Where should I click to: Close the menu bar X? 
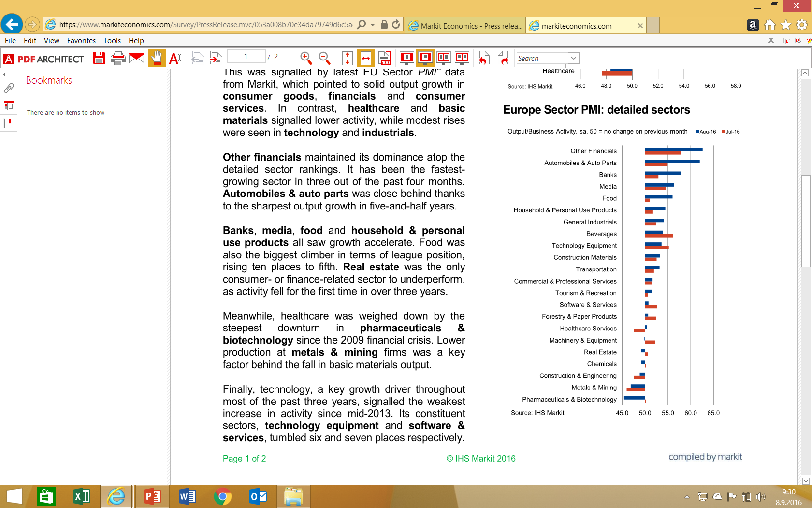pos(771,40)
